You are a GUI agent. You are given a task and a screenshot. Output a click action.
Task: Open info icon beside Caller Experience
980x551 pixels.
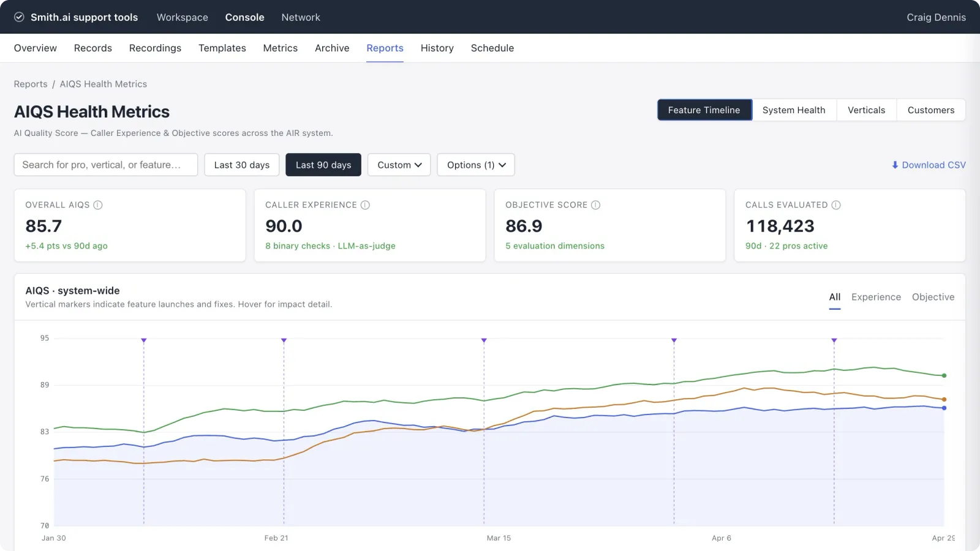[x=365, y=205]
